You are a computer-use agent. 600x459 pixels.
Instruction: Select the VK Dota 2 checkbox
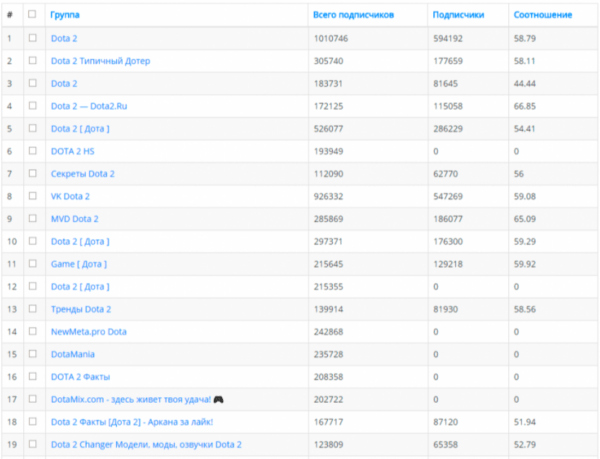(33, 196)
